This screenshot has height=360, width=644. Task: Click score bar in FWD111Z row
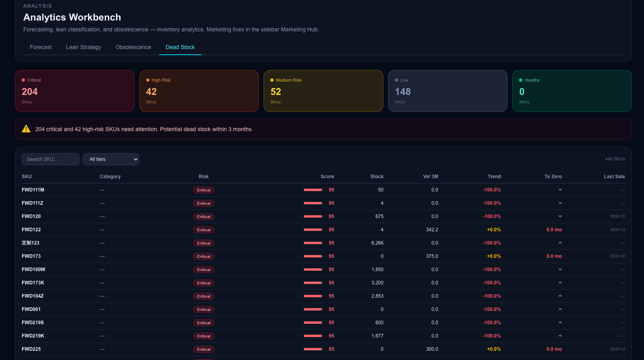tap(313, 203)
